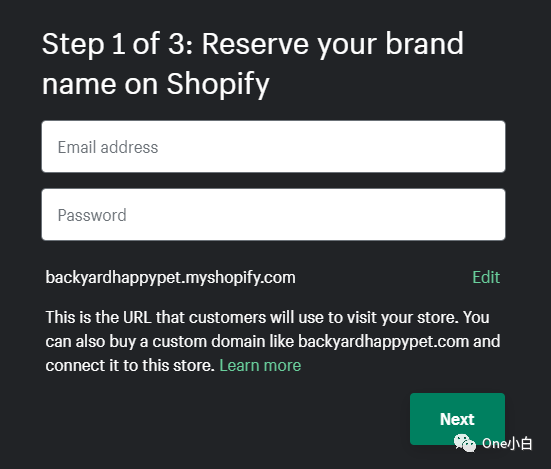Click the word 'customers' in the description
The image size is (551, 469).
227,318
